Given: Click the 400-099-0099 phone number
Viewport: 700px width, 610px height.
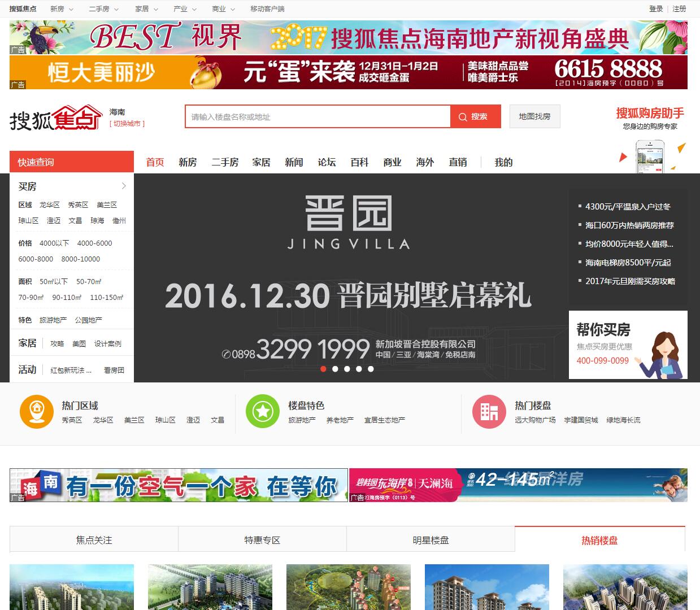Looking at the screenshot, I should click(602, 360).
